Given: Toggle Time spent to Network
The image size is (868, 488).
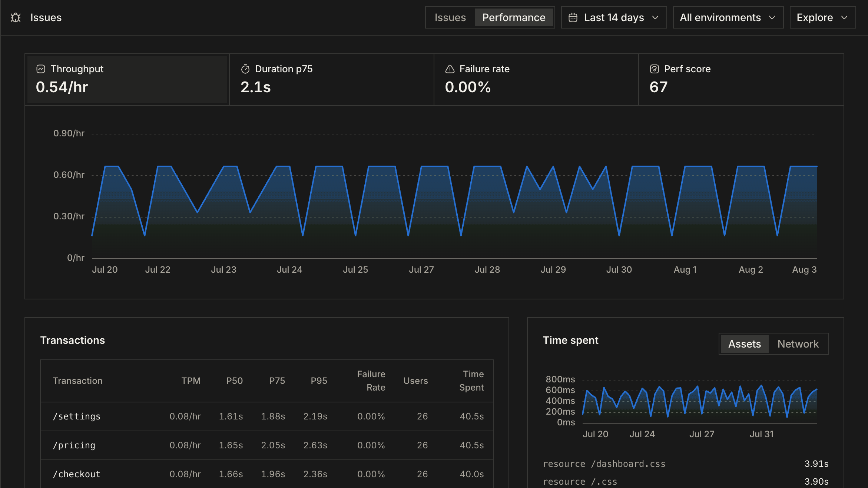Looking at the screenshot, I should click(798, 344).
